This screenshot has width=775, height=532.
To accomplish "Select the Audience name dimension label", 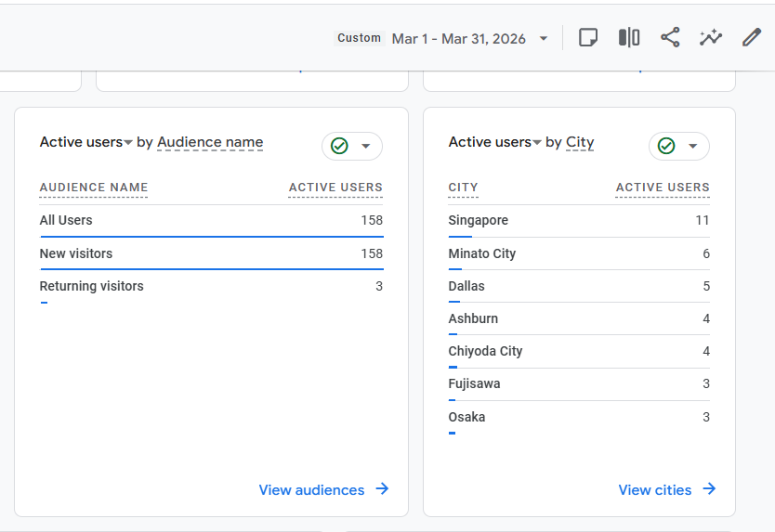I will [210, 142].
